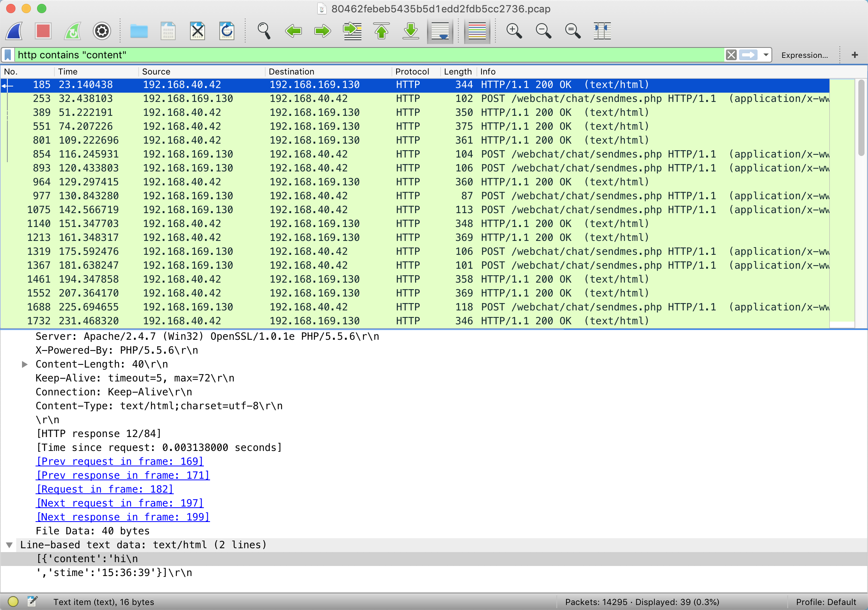The height and width of the screenshot is (610, 868).
Task: Select packet 389 in the list
Action: tap(415, 112)
